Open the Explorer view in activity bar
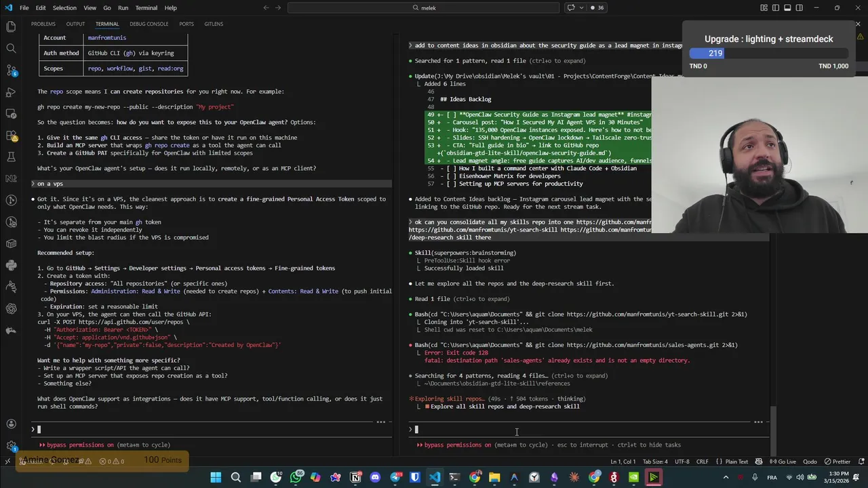 [x=11, y=26]
